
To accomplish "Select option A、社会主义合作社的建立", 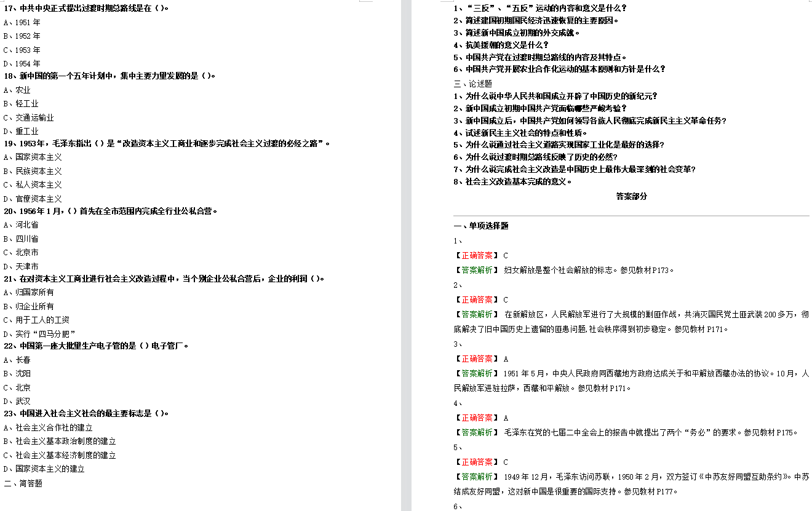I will [x=48, y=428].
